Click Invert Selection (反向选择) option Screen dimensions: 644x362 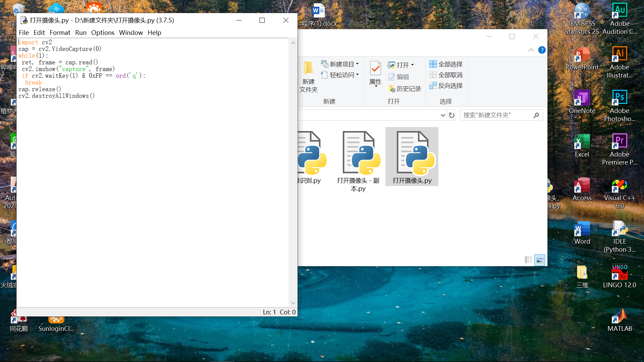446,86
